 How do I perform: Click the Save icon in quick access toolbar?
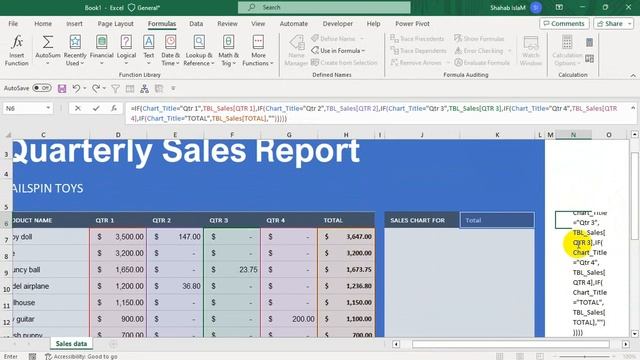click(62, 88)
